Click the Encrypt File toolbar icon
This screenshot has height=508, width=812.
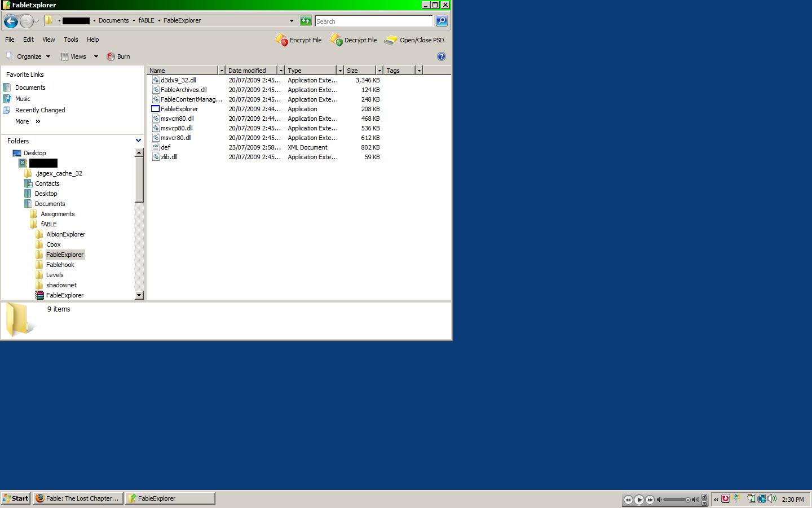click(281, 40)
